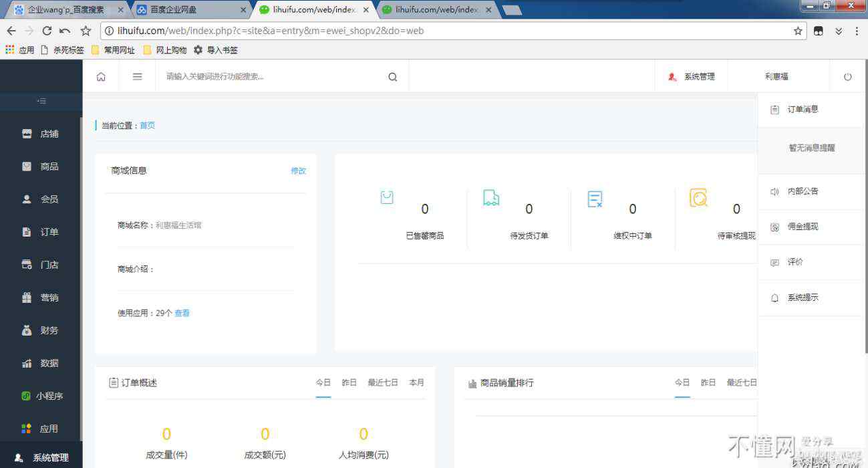Toggle the hamburger menu icon
The image size is (868, 468).
pos(137,77)
